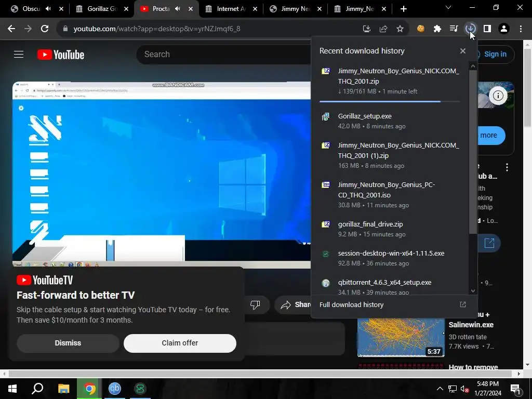The image size is (532, 399).
Task: Switch to the Jimmy Ne globe tab
Action: pyautogui.click(x=295, y=9)
